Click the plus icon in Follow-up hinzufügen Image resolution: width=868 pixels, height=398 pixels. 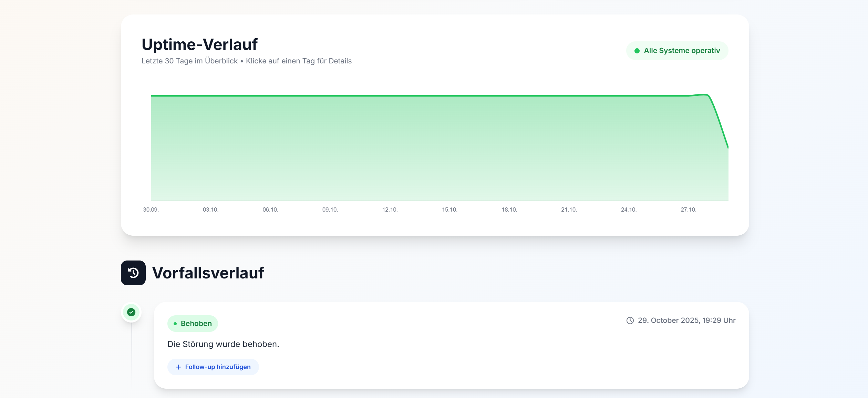click(x=178, y=367)
